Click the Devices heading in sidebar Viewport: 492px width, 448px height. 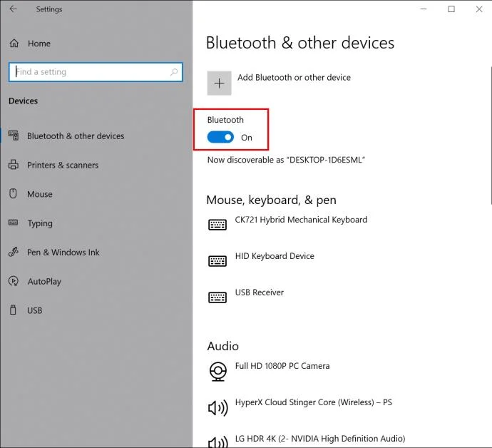pyautogui.click(x=24, y=101)
